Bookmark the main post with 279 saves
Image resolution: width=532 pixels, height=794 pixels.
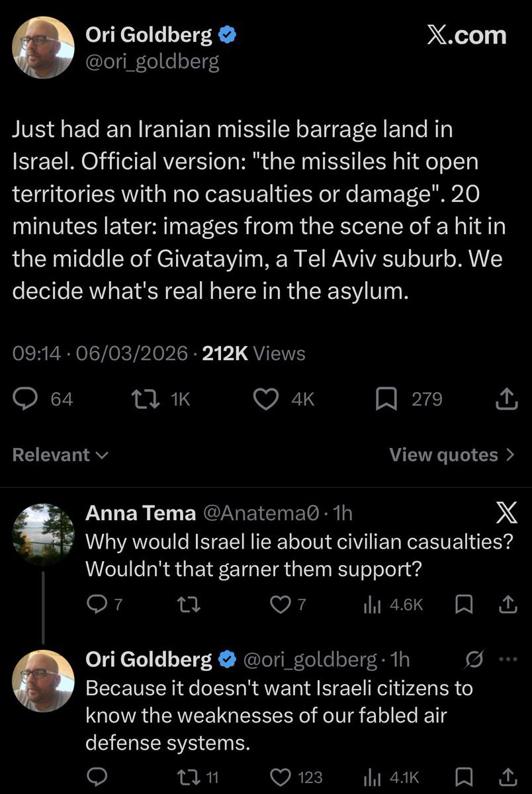coord(387,398)
